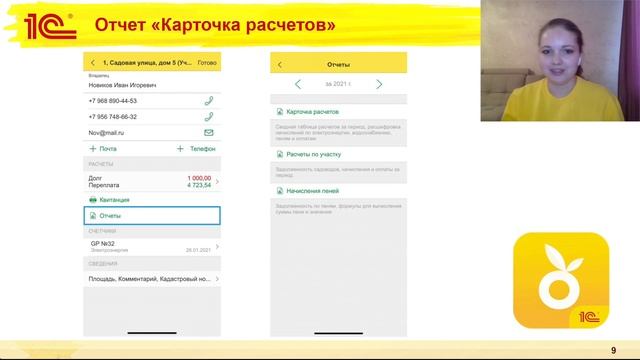This screenshot has height=360, width=640.
Task: Click the Квитанция printer icon
Action: (x=93, y=200)
